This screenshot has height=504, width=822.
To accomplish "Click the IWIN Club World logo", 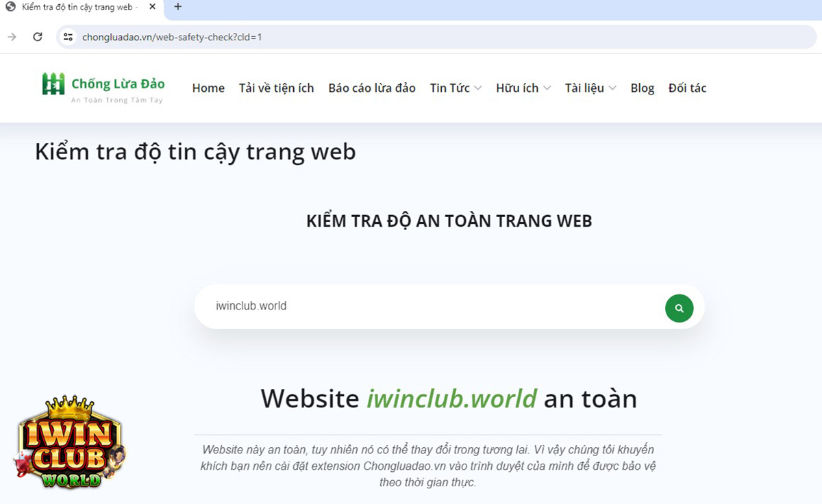I will [70, 442].
